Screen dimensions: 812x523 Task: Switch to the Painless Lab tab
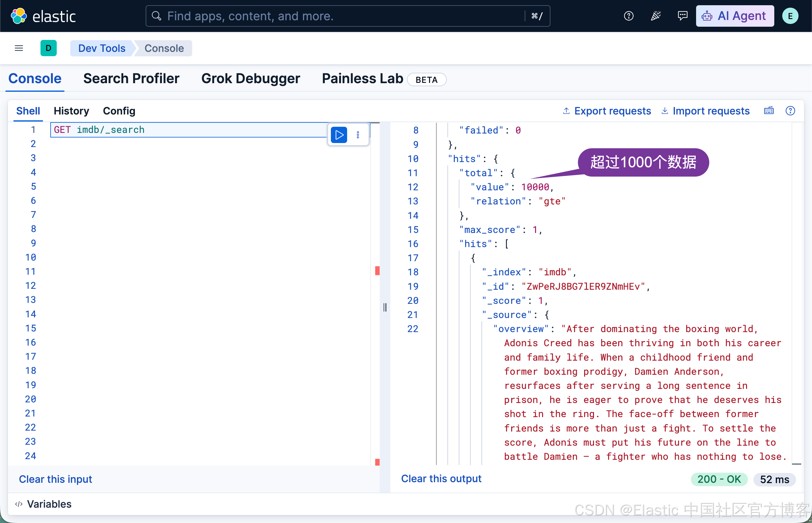coord(362,79)
